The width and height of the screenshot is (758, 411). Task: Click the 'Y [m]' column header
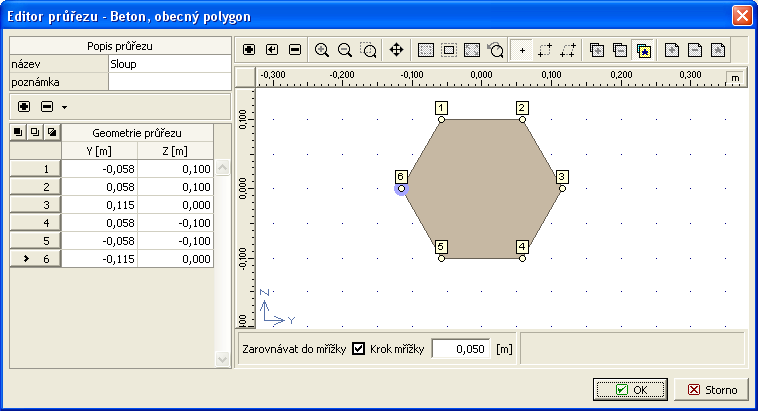[100, 151]
